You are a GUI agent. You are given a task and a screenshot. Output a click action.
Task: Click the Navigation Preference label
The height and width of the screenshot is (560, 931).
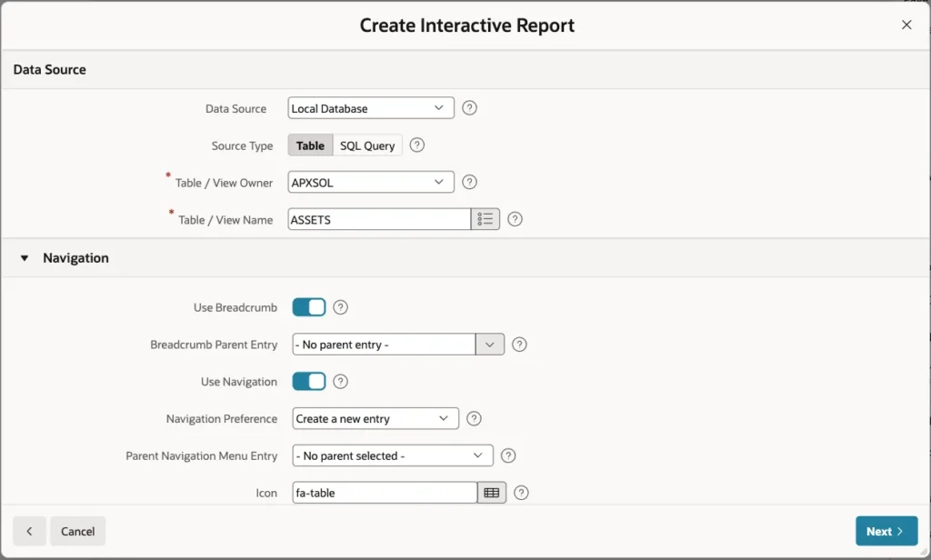coord(222,419)
